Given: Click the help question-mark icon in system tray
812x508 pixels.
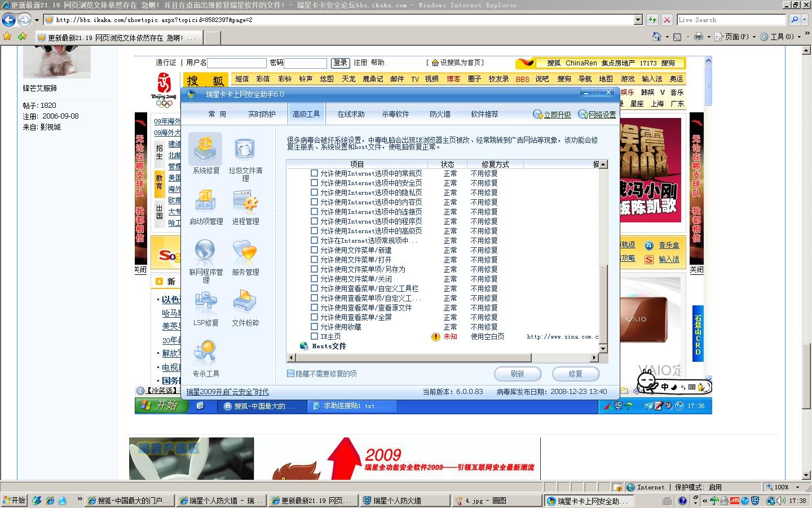Looking at the screenshot, I should coord(682,501).
